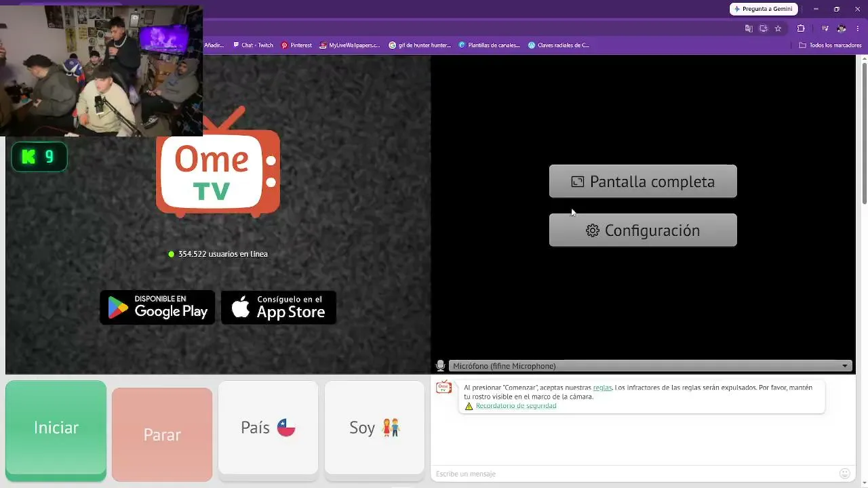
Task: Click the 354.522 usuarios en línea text
Action: click(x=222, y=254)
